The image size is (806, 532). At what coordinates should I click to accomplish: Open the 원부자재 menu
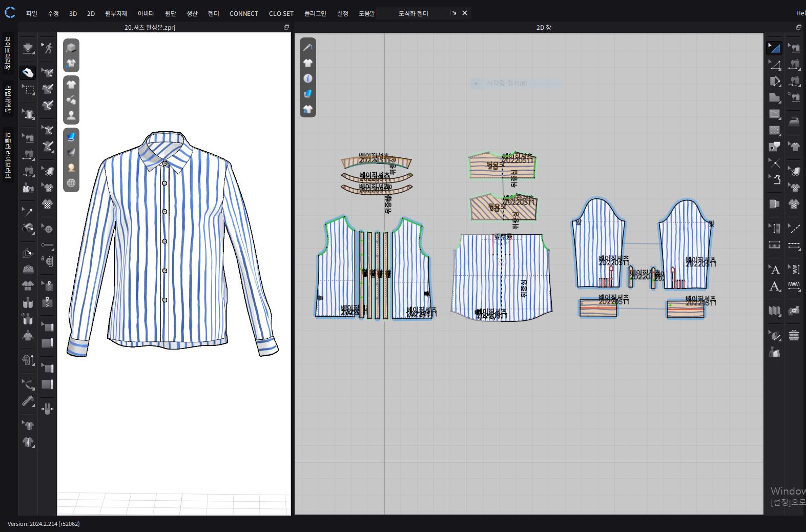[x=116, y=13]
